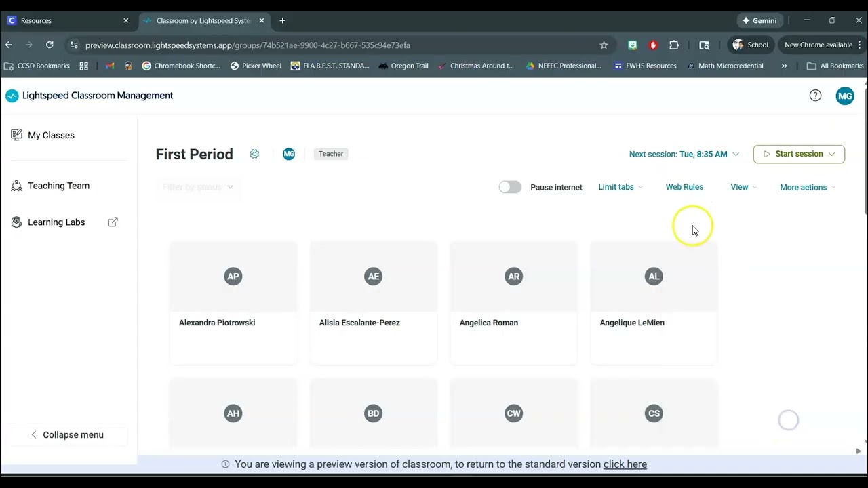Reload the page with the browser refresh button

50,45
